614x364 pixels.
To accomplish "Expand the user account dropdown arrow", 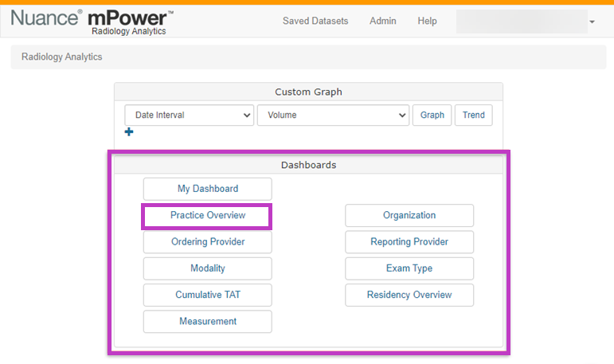I will point(592,22).
